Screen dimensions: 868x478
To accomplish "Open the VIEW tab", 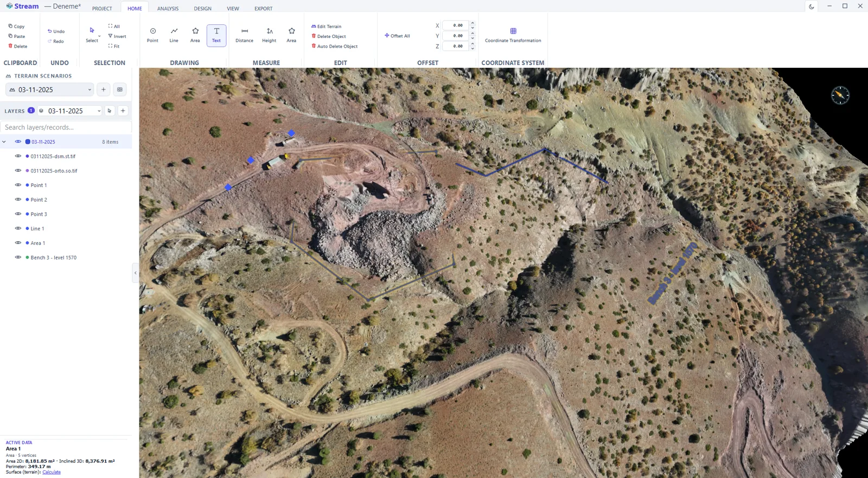I will coord(233,9).
